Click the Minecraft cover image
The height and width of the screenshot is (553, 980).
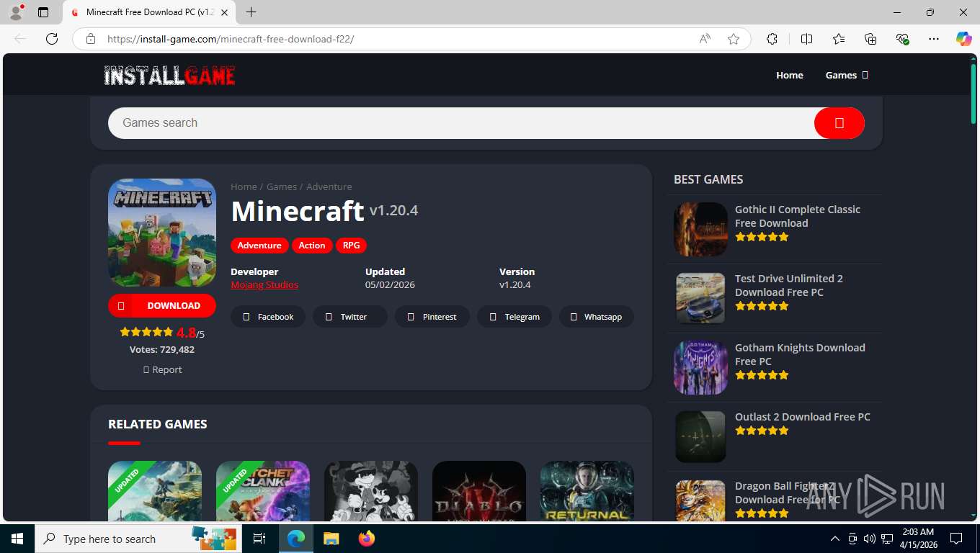[x=162, y=233]
